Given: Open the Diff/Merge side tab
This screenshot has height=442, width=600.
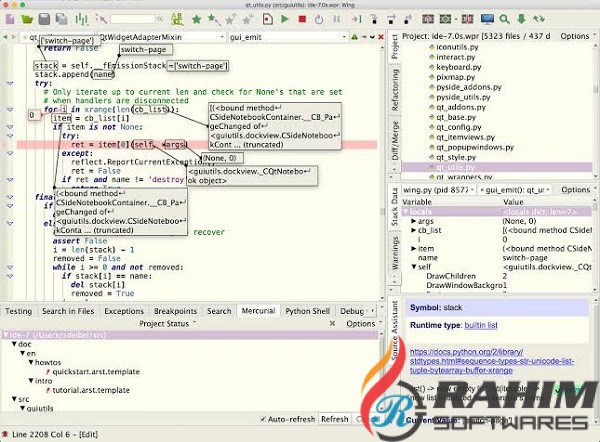Looking at the screenshot, I should pos(395,141).
